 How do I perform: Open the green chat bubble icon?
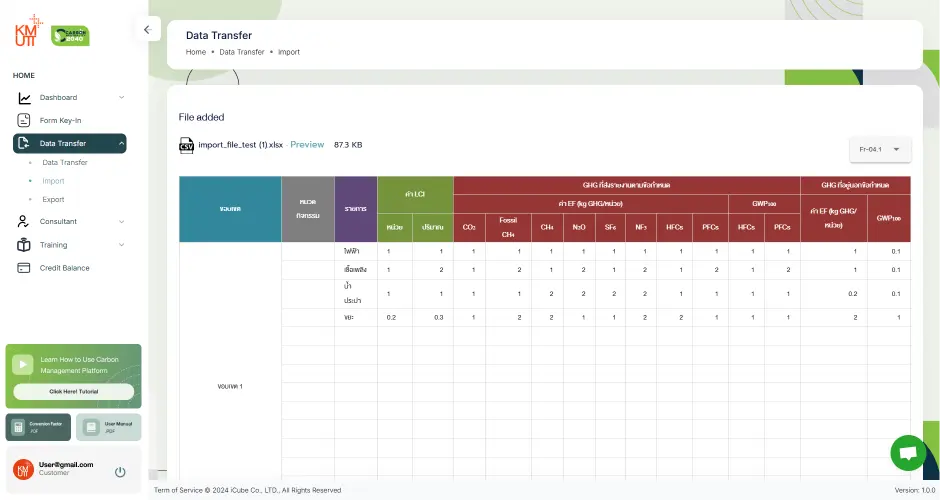[x=908, y=453]
